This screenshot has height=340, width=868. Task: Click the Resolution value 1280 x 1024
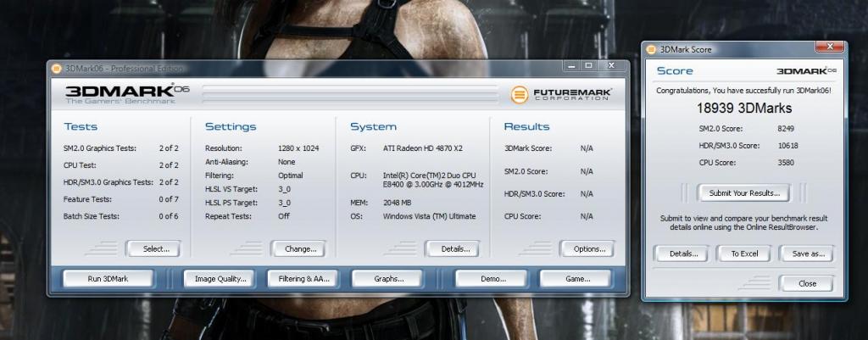(x=298, y=148)
